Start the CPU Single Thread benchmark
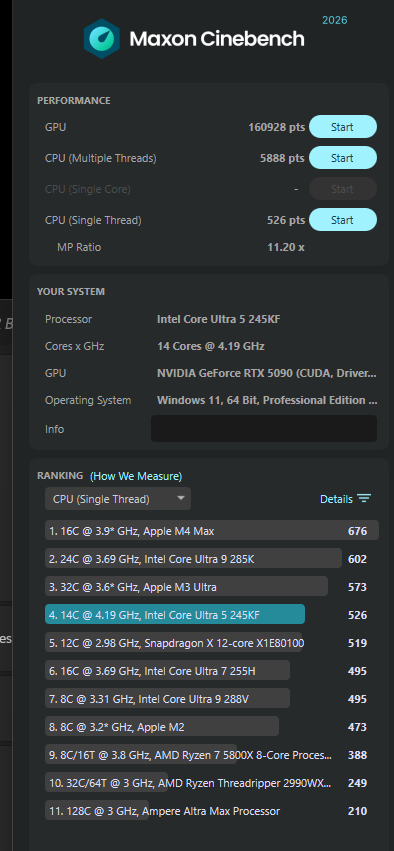Screen dimensions: 394x851 click(x=342, y=220)
